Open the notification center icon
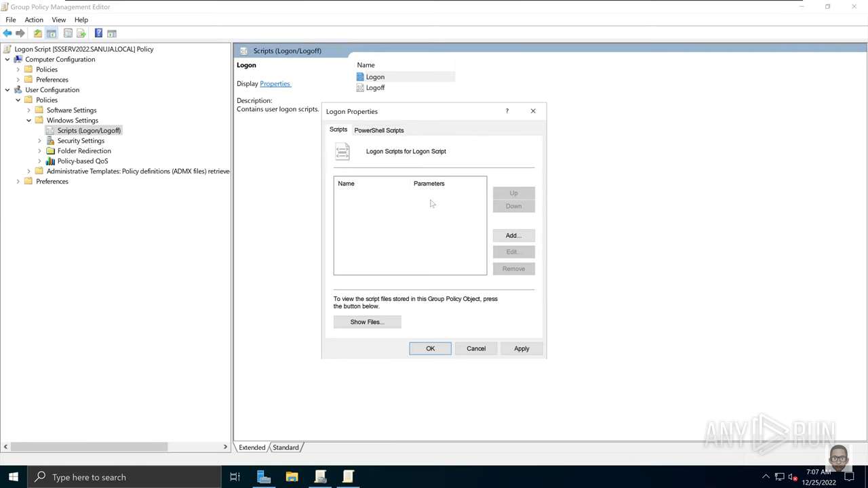The image size is (868, 488). click(849, 477)
